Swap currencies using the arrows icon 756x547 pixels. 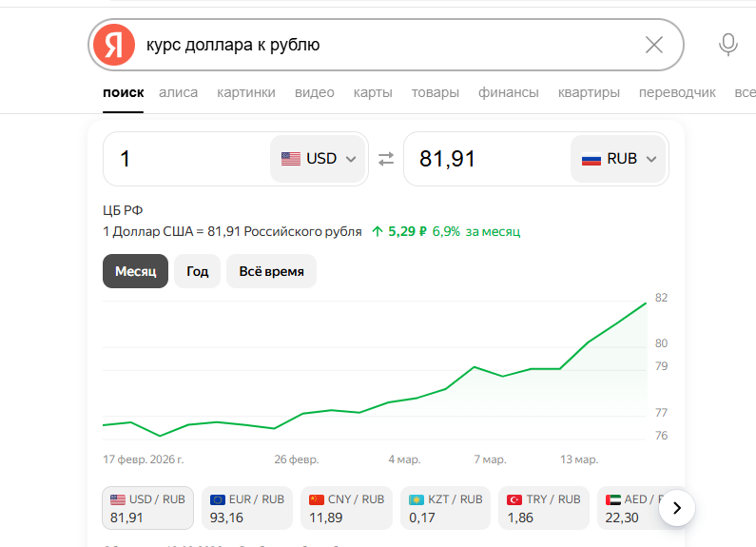[x=386, y=159]
